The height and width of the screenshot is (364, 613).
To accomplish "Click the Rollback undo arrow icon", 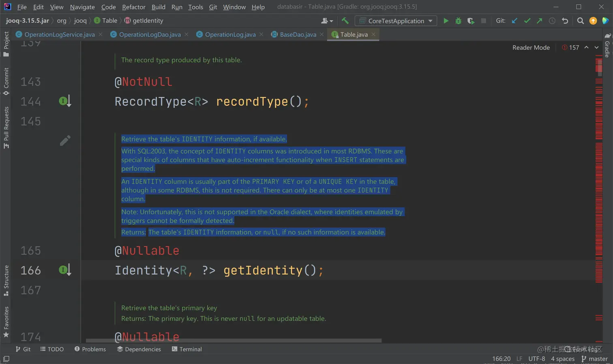I will pos(565,21).
